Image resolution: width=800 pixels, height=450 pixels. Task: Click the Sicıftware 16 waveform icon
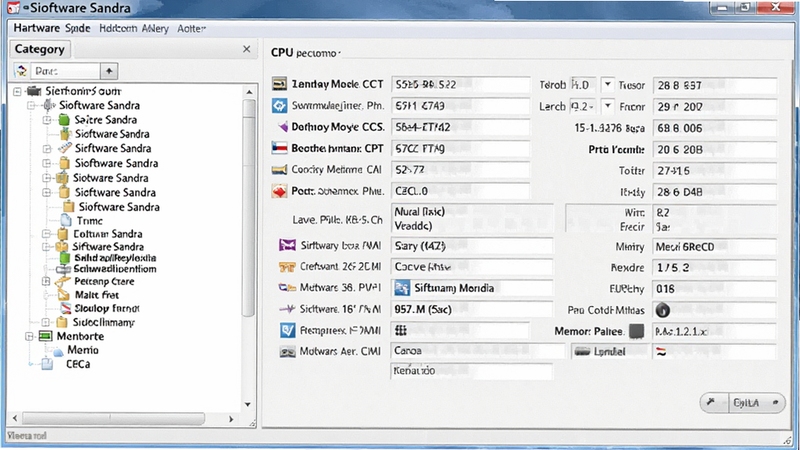287,309
